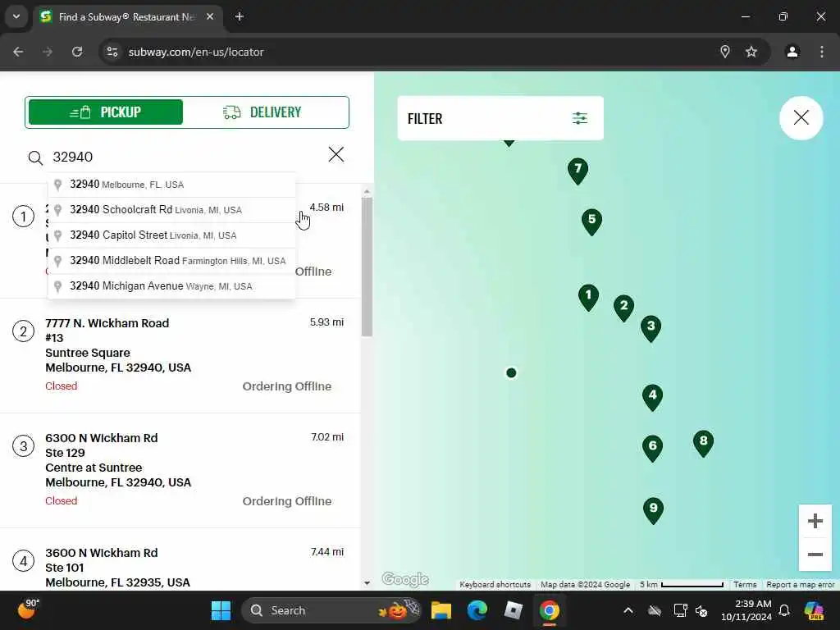Clear the 32940 search text

[x=336, y=154]
